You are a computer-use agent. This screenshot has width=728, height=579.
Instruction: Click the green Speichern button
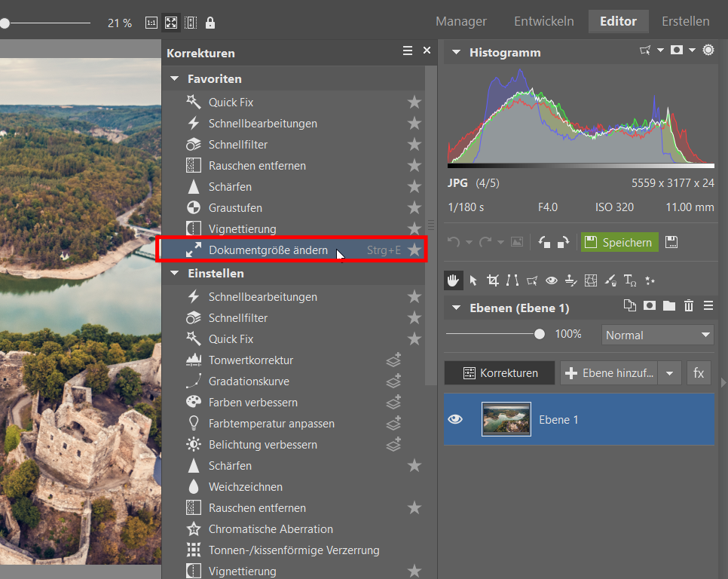(619, 242)
